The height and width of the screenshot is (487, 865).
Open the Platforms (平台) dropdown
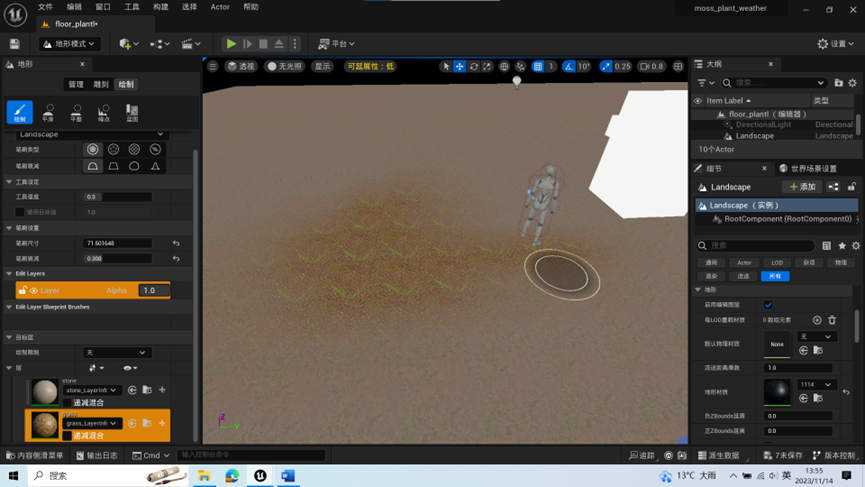(x=337, y=44)
